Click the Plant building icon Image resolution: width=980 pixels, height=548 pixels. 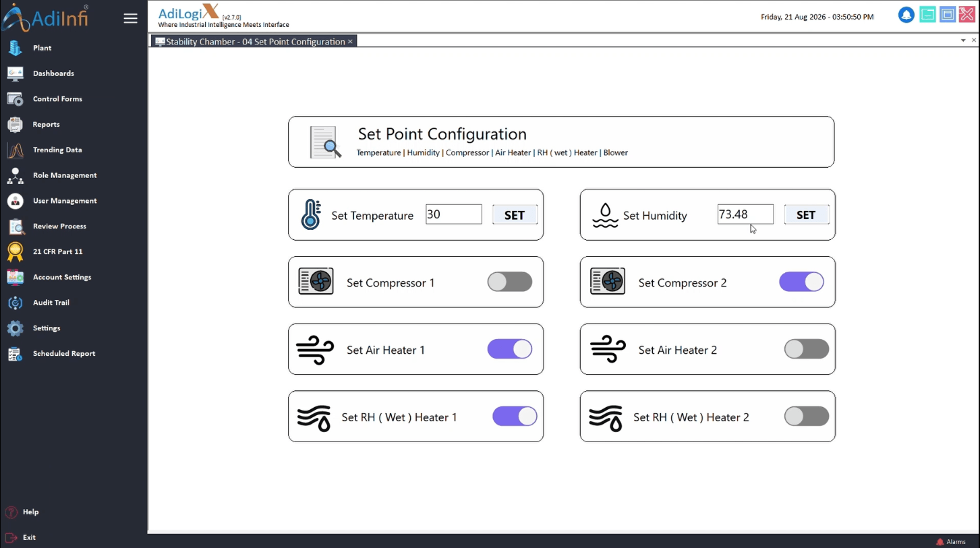click(15, 48)
